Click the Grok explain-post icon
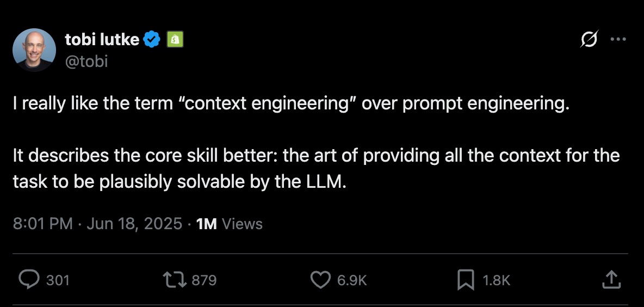The image size is (644, 307). [590, 39]
